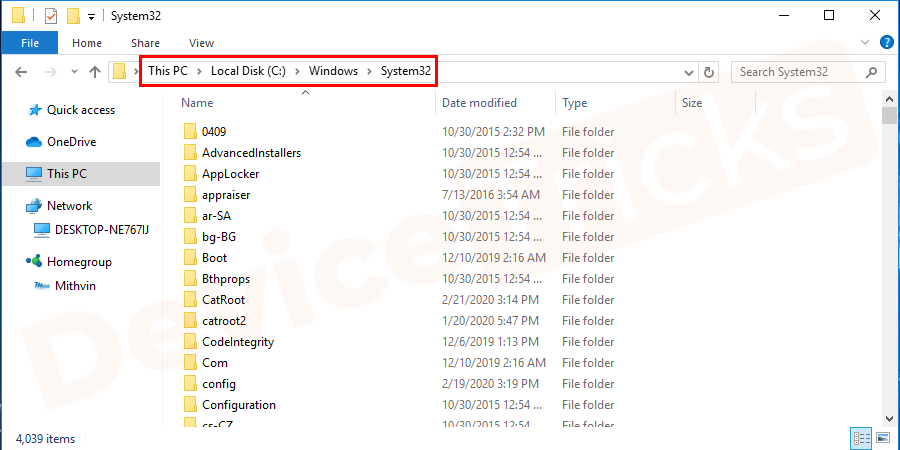Click the search magnifier icon

[x=871, y=72]
